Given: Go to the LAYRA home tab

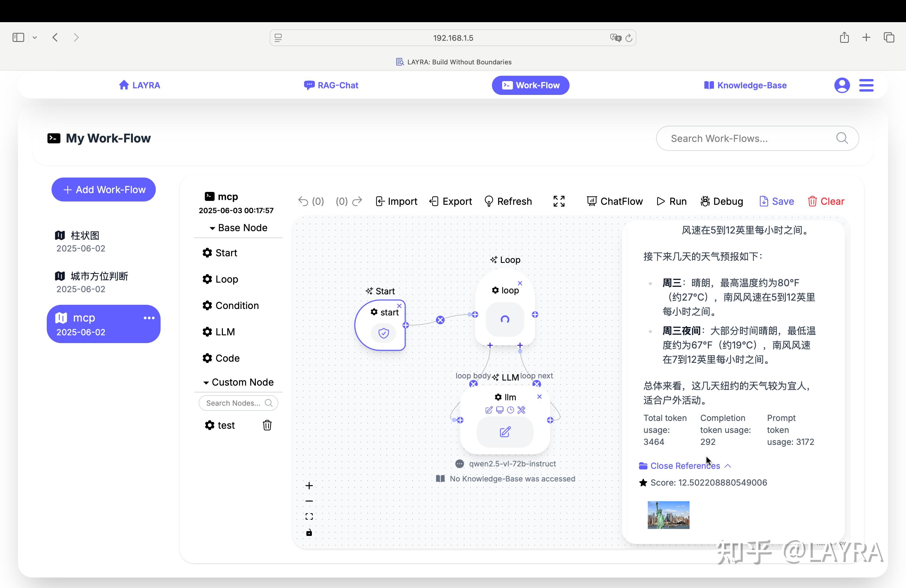Looking at the screenshot, I should (x=139, y=85).
